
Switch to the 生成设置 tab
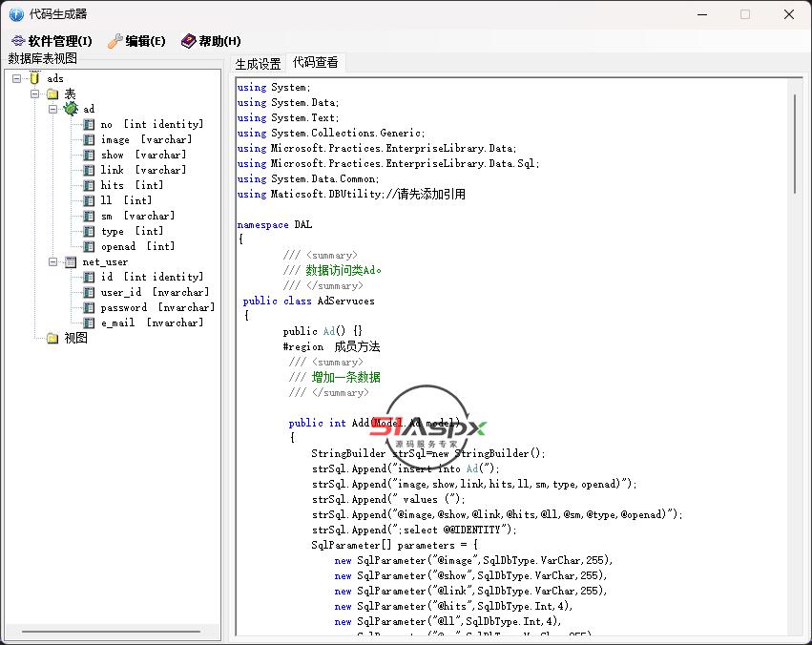(x=258, y=64)
